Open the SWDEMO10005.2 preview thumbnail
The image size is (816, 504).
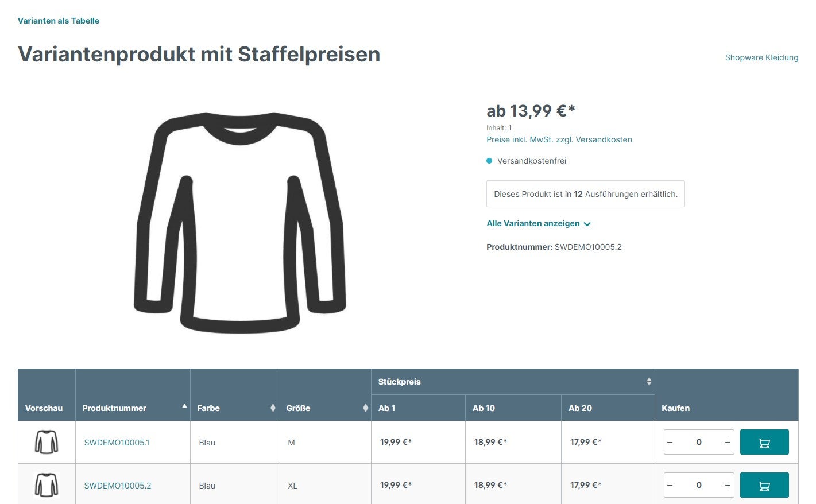(x=47, y=485)
